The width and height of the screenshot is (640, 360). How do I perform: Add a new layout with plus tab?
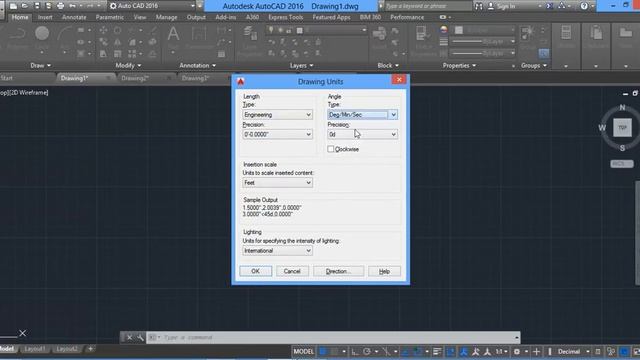tap(90, 349)
